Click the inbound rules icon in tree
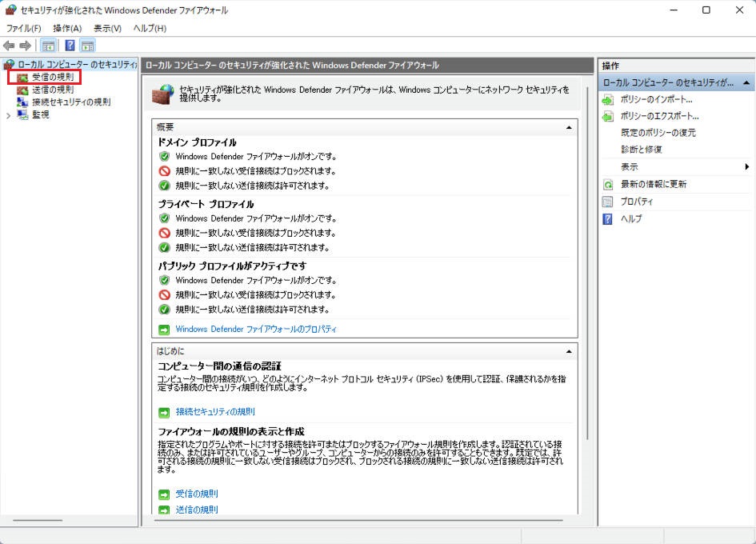 pyautogui.click(x=22, y=77)
